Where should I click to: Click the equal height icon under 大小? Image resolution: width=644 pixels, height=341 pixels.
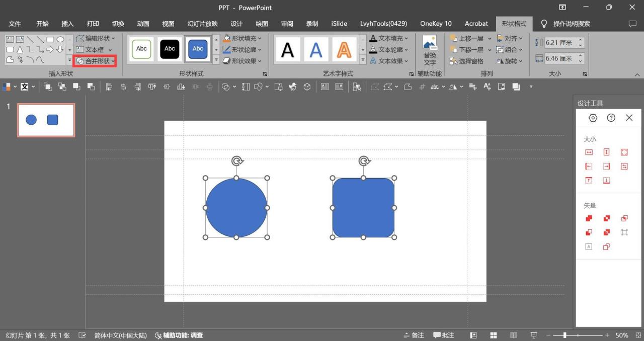[x=606, y=152]
